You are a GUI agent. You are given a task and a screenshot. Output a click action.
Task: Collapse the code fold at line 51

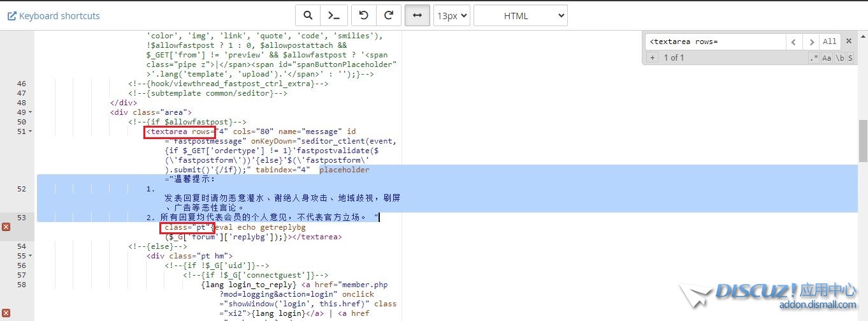(x=31, y=131)
